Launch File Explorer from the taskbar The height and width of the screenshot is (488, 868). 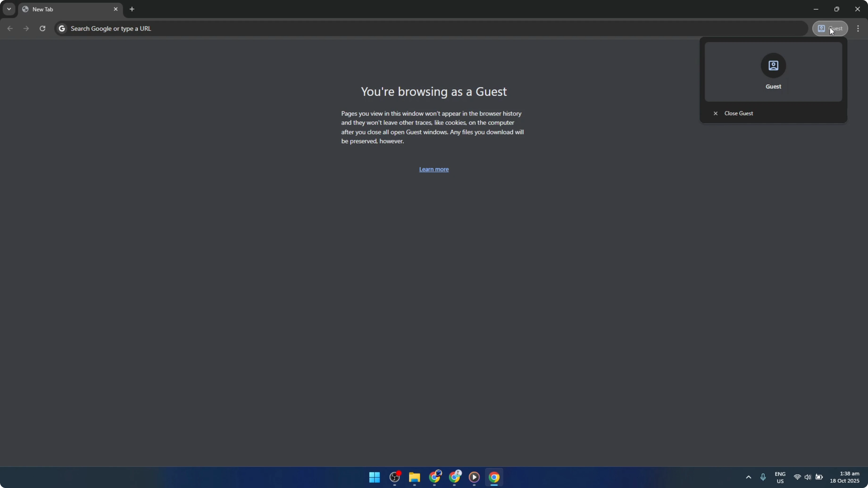[x=414, y=478]
